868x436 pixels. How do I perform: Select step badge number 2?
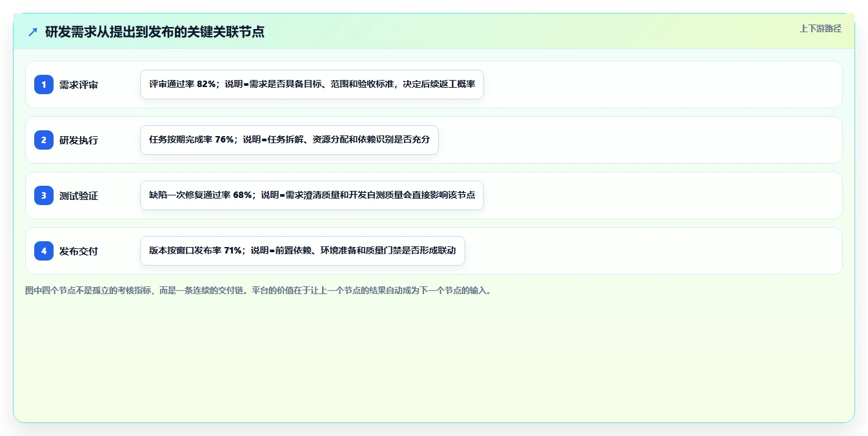click(x=44, y=140)
